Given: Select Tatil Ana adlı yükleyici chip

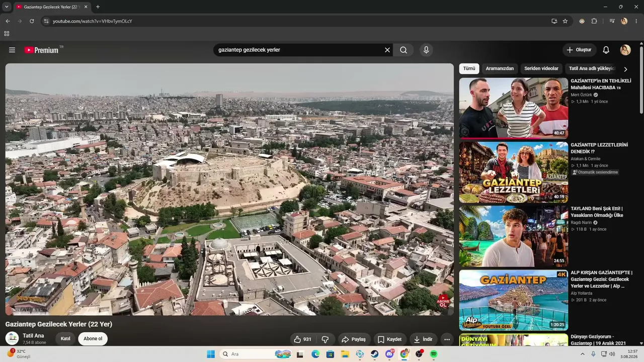Looking at the screenshot, I should click(592, 68).
